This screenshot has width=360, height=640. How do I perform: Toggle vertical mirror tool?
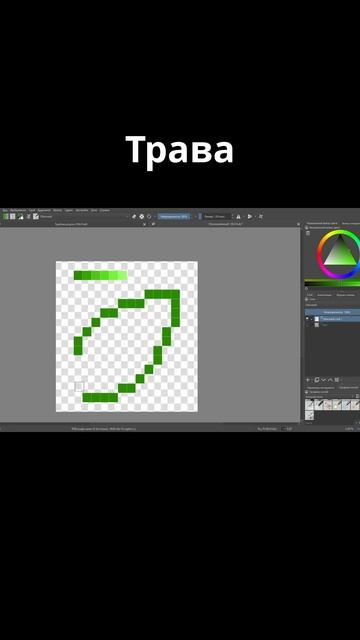250,216
